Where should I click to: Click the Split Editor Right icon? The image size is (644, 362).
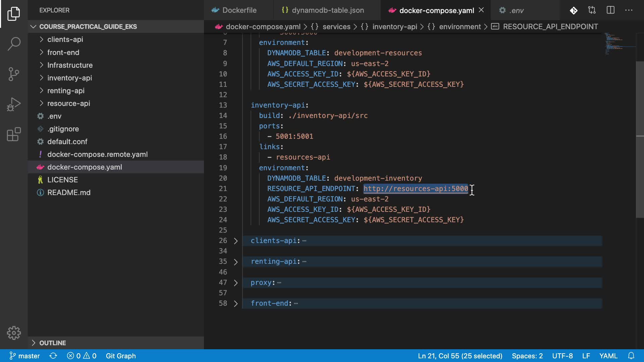[610, 10]
